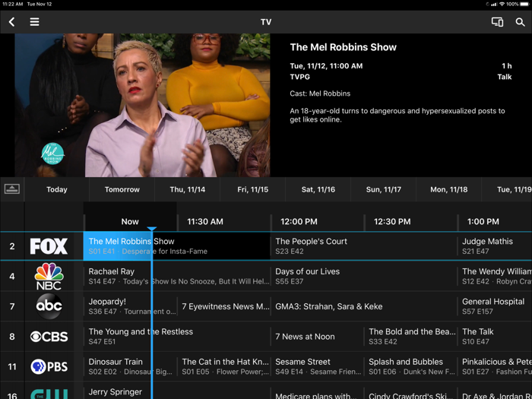This screenshot has width=532, height=399.
Task: Tap the Cast: Mel Robbins line
Action: (320, 93)
